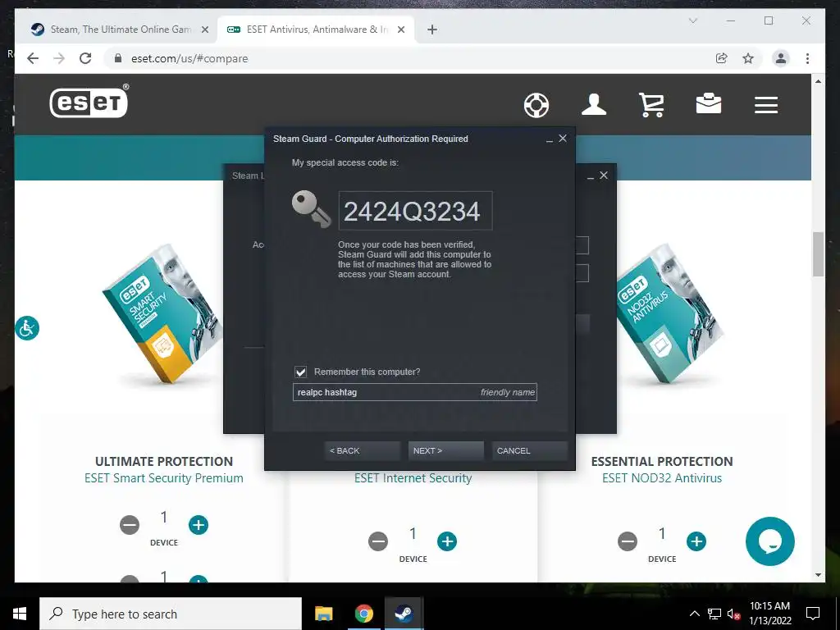This screenshot has height=630, width=840.
Task: Click the muted volume tray icon
Action: 734,614
